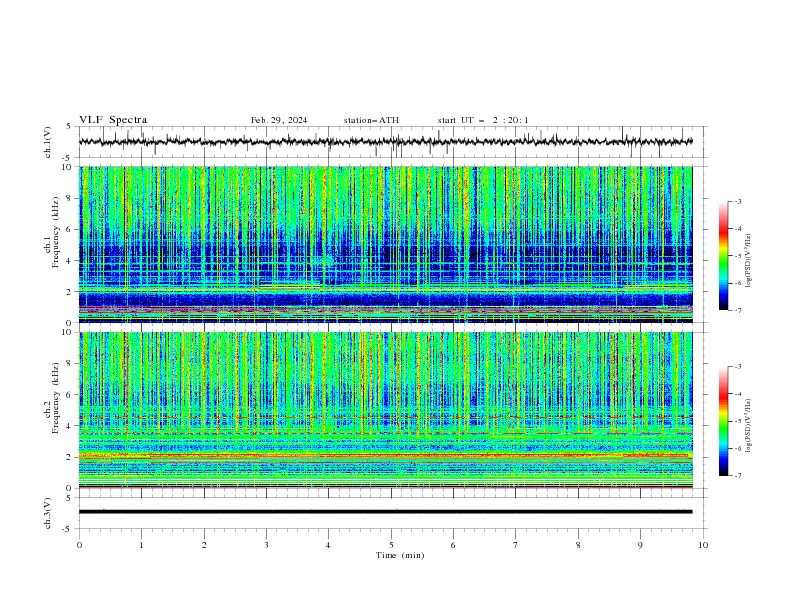Click the date text "Feb. 29, 2024"
The width and height of the screenshot is (792, 612).
[279, 120]
